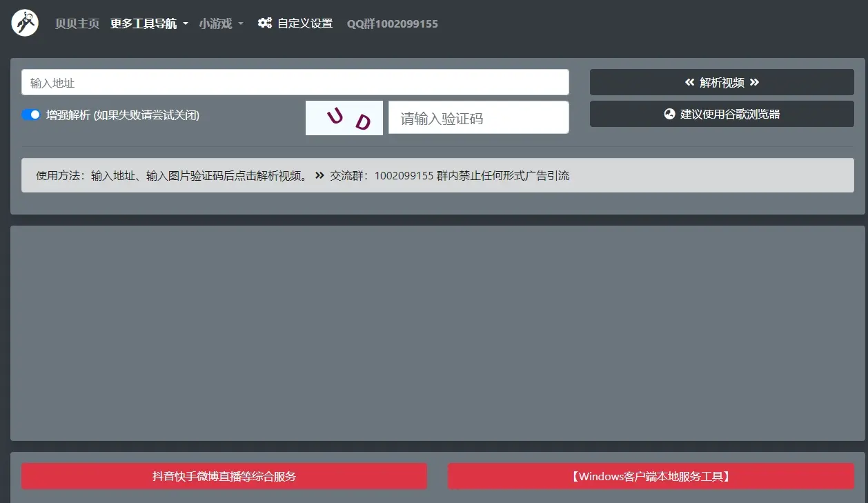The height and width of the screenshot is (503, 868).
Task: Click the gear icon beside 自定义设置
Action: coord(265,23)
